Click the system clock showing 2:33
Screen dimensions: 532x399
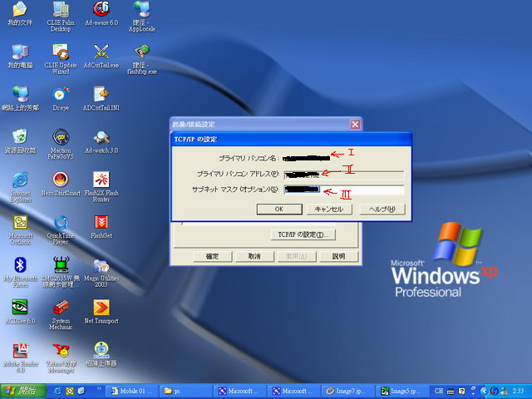[x=518, y=391]
